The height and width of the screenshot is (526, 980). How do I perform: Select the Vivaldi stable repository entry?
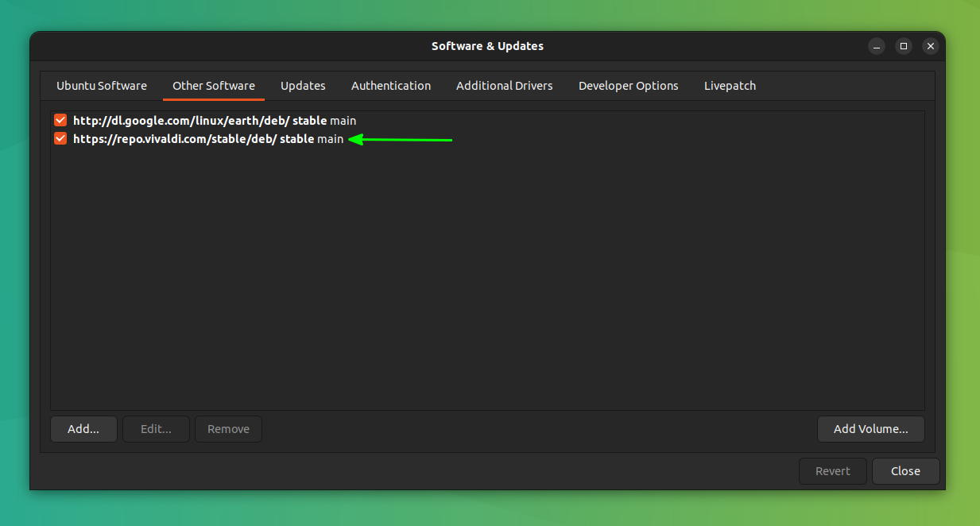click(207, 138)
